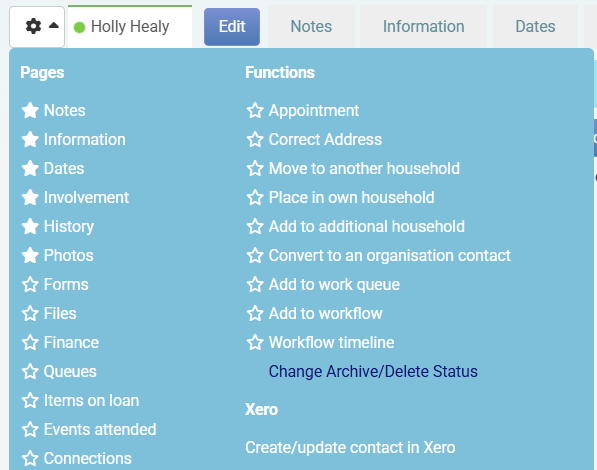Click the star icon beside Items on loan
This screenshot has height=470, width=597.
pos(30,401)
